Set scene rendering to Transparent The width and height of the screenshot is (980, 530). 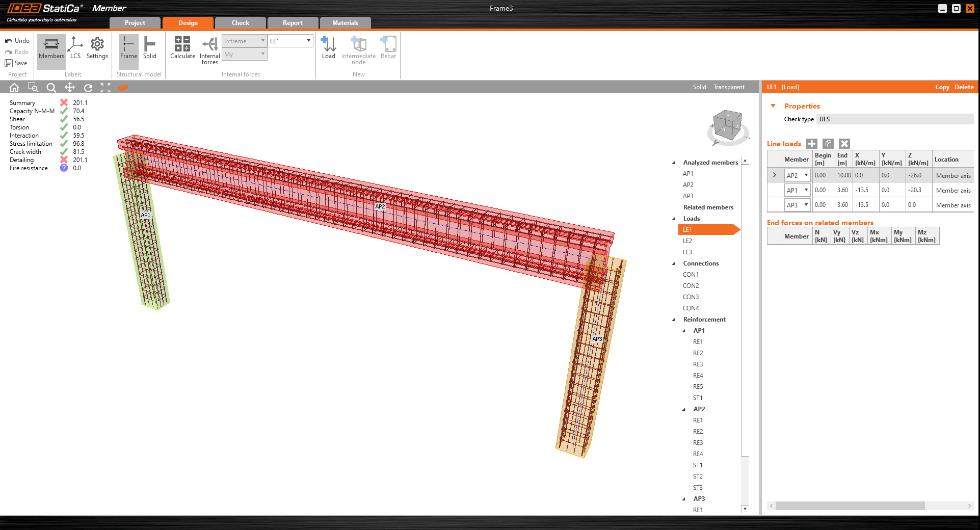pos(729,87)
